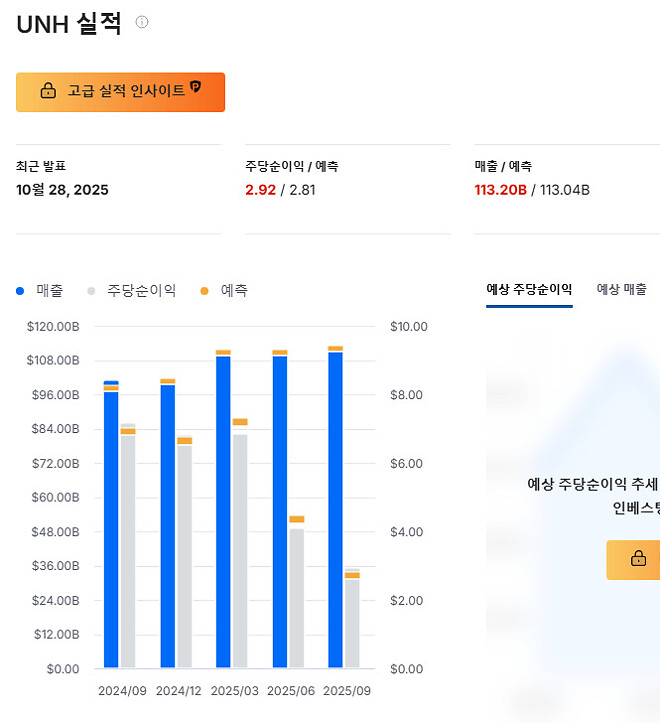This screenshot has height=723, width=660.
Task: Select the 2025/09 gray EPS bar
Action: 352,618
